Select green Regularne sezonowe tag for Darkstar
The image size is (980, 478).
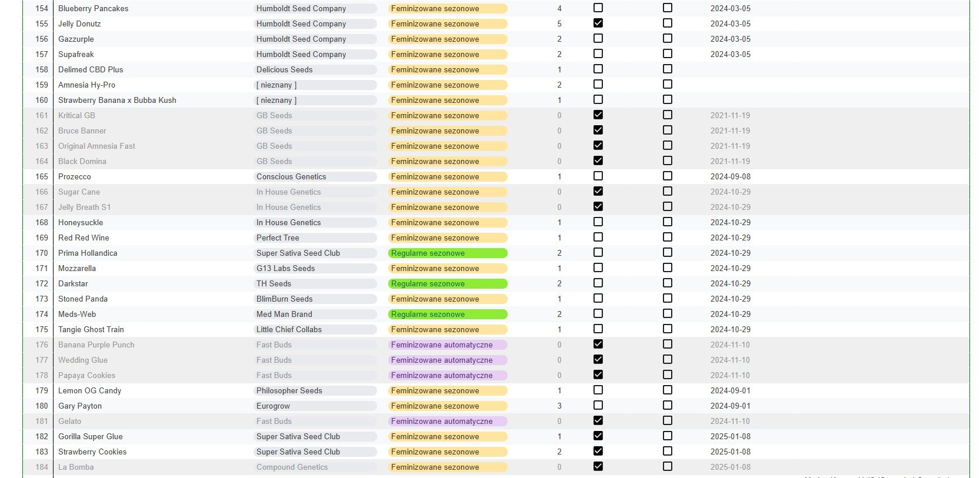pyautogui.click(x=448, y=283)
